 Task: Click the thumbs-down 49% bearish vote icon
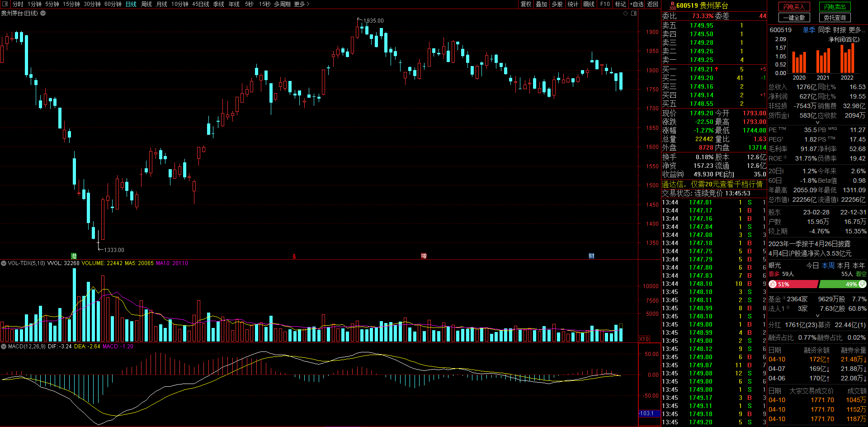coord(863,284)
